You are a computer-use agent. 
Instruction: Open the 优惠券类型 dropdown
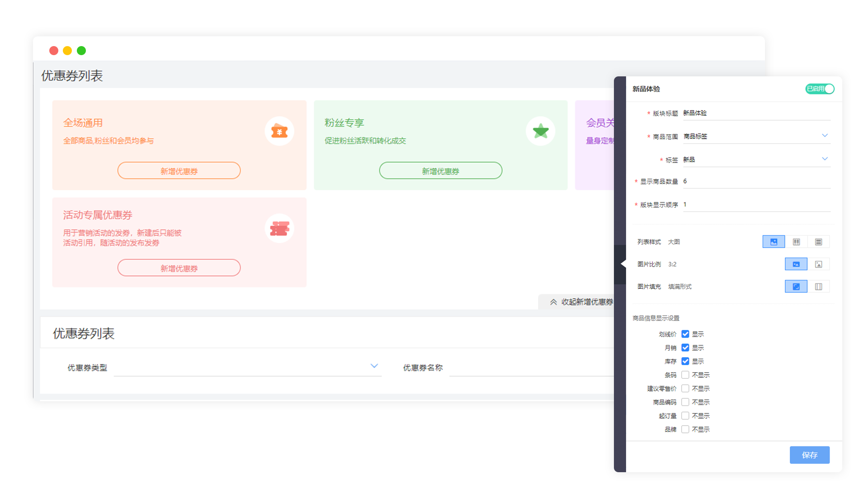point(247,367)
